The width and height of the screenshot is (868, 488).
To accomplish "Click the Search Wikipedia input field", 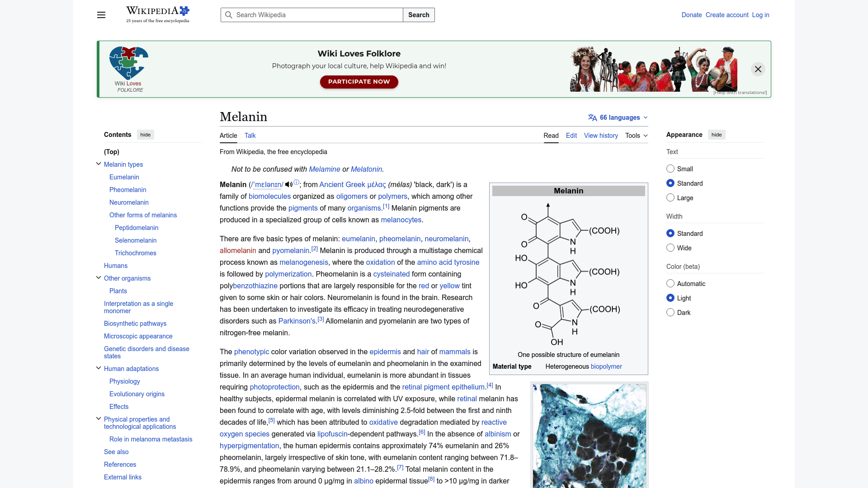I will 312,15.
